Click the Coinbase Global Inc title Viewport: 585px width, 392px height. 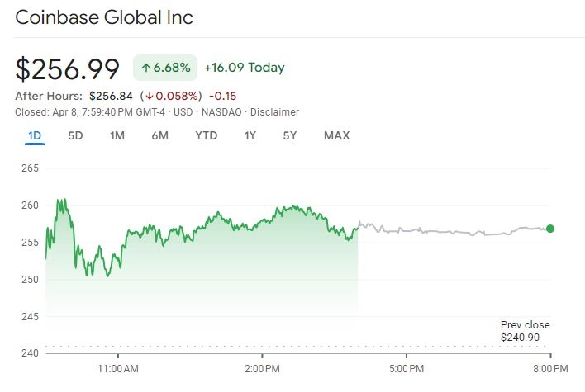click(x=104, y=17)
